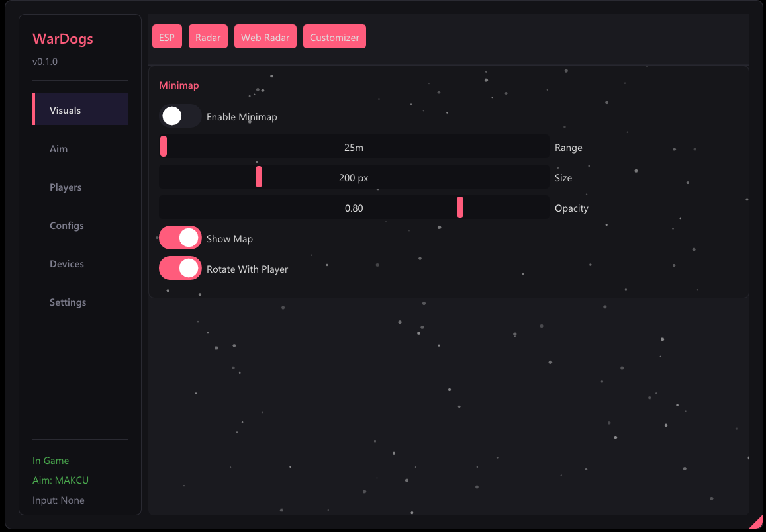The width and height of the screenshot is (766, 532).
Task: Enable the Minimap toggle switch
Action: click(180, 116)
